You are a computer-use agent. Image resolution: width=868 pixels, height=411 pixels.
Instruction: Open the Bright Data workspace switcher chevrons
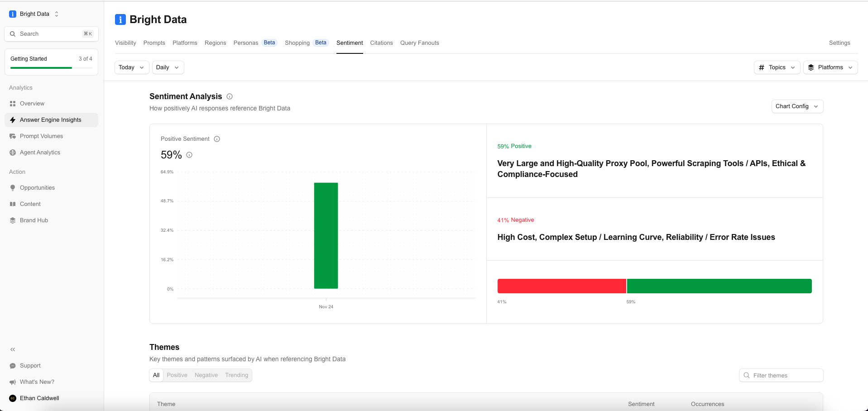57,14
